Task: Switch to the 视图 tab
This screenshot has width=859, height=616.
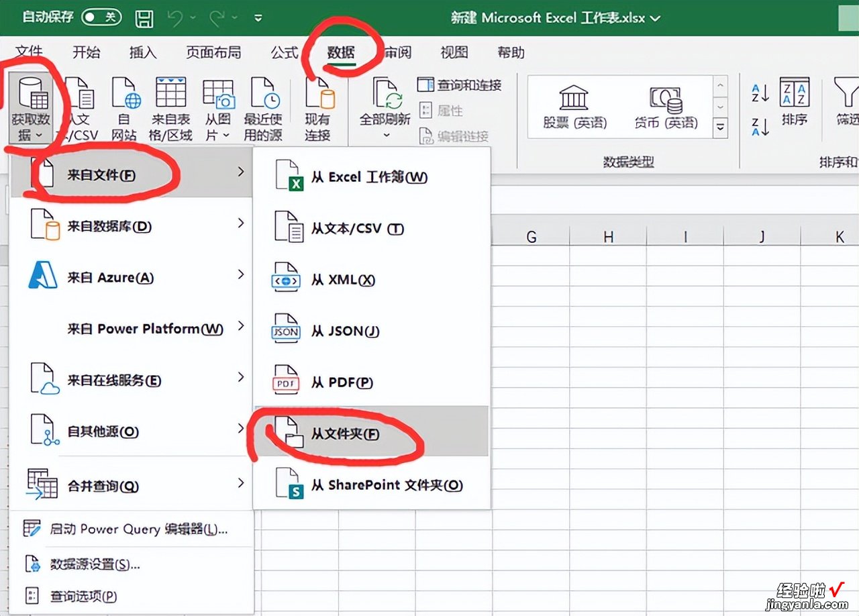Action: pos(454,52)
